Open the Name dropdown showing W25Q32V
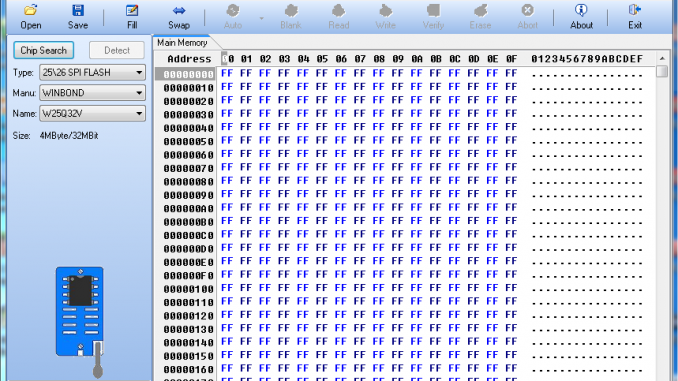Screen dimensions: 678x381 92,113
